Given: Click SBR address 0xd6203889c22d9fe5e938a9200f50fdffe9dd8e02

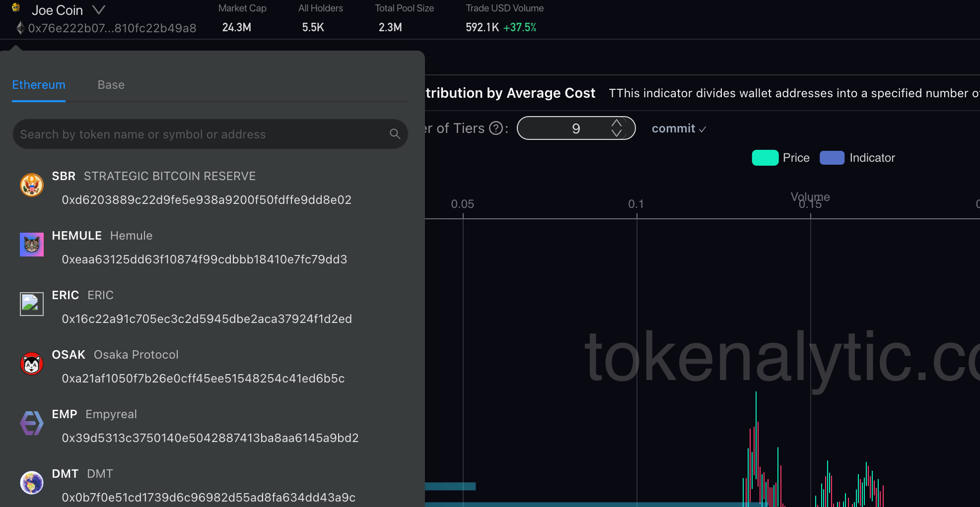Looking at the screenshot, I should click(207, 200).
